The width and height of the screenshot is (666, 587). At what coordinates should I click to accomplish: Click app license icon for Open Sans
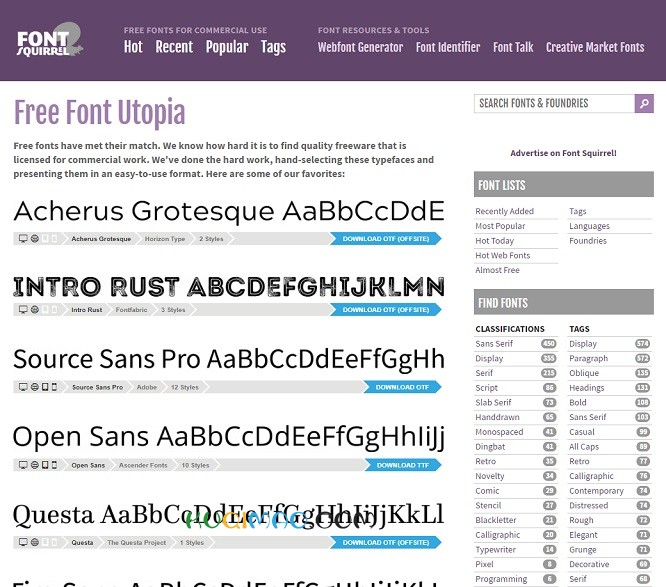54,465
